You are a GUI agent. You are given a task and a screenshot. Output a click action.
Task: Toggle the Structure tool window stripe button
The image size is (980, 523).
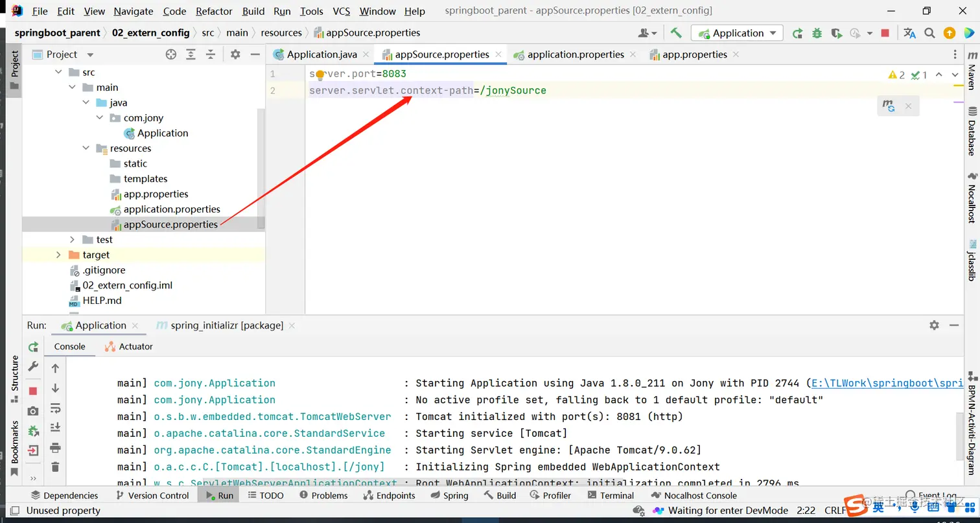[x=14, y=378]
